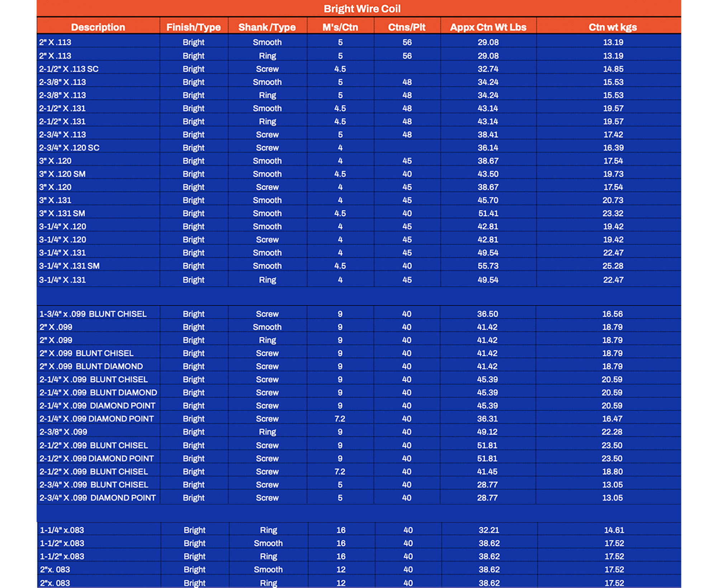Screen dimensions: 718x588
Task: Click the 2-3/4" X .120 SC row
Action: [x=69, y=148]
